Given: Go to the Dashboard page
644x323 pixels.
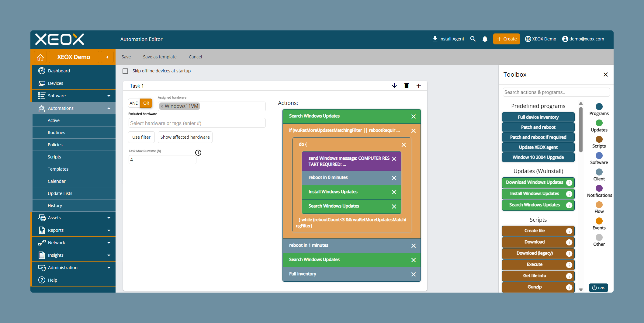Looking at the screenshot, I should pyautogui.click(x=74, y=71).
